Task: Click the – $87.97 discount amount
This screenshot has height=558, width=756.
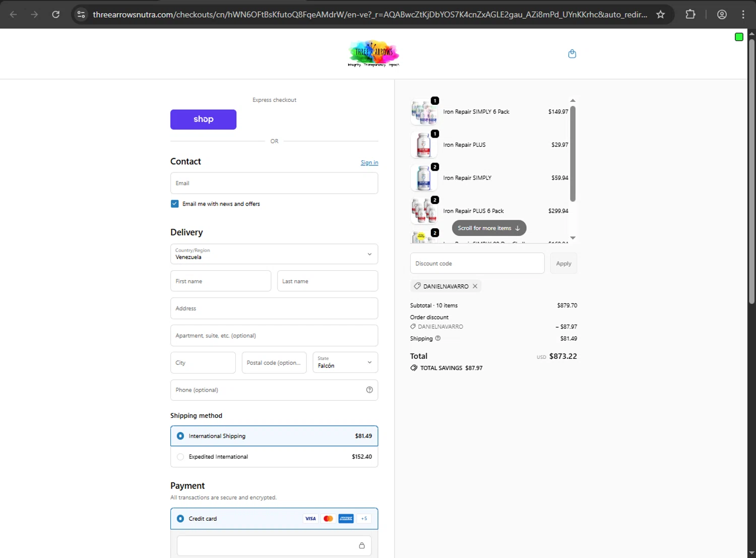Action: 566,327
